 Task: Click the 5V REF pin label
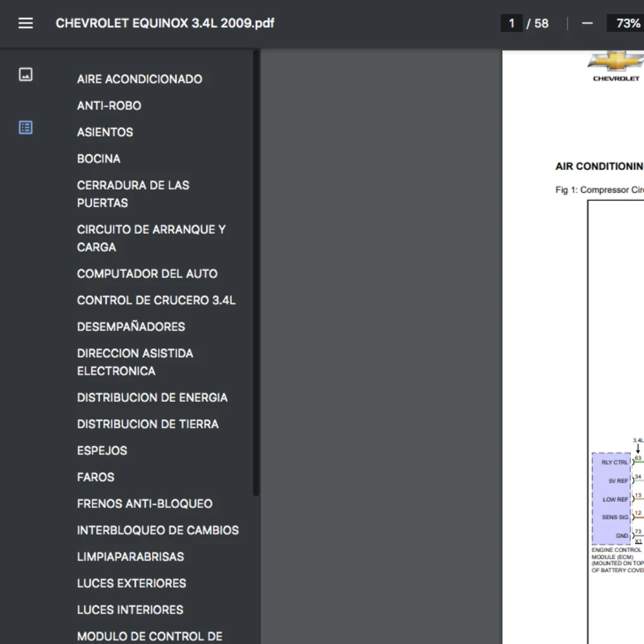coord(618,481)
